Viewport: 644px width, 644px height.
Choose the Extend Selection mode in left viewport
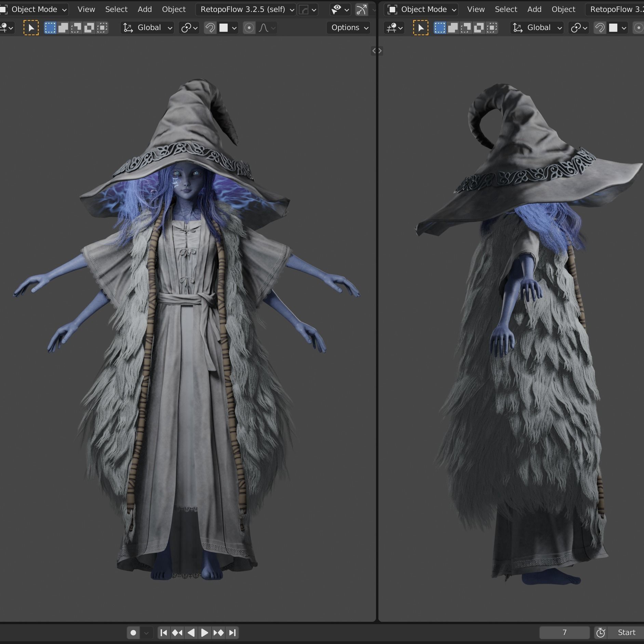pos(63,28)
